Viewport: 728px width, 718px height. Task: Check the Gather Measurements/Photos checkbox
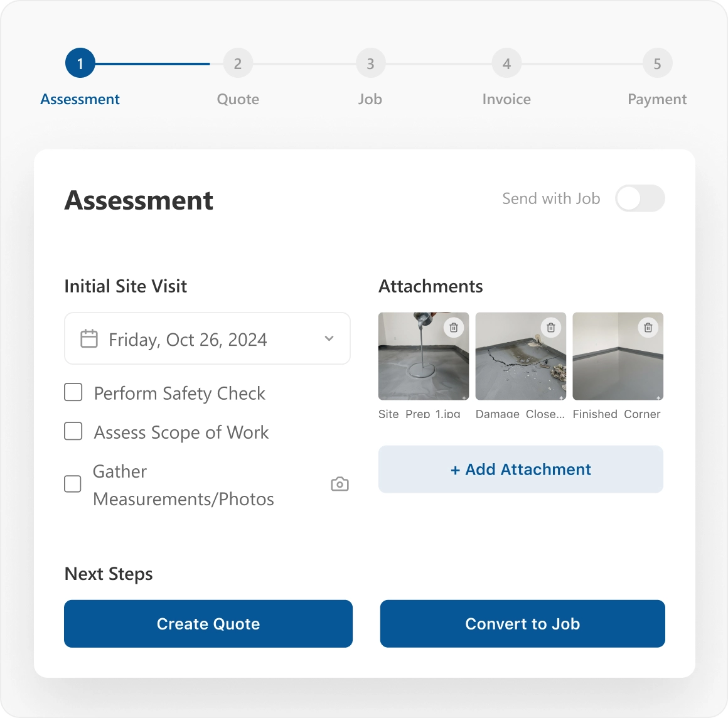tap(73, 485)
